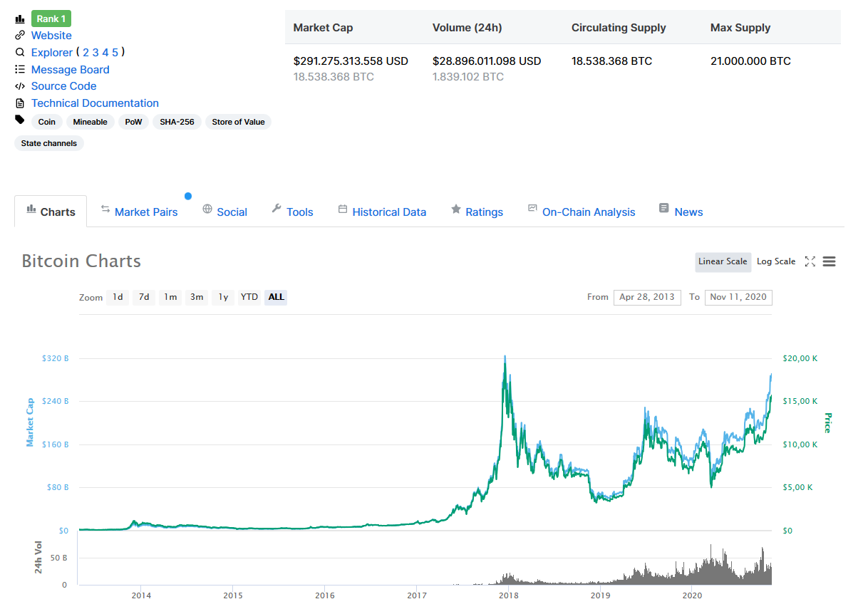Set zoom to 1y

click(223, 297)
